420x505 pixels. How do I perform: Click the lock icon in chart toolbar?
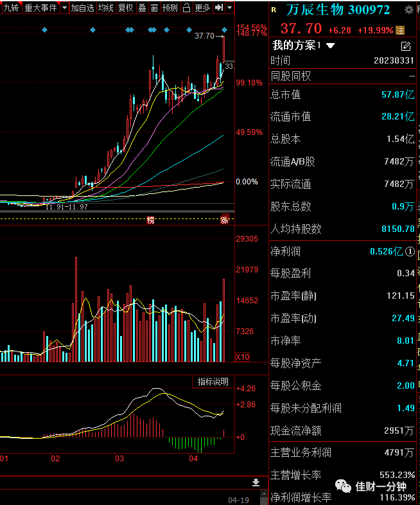[186, 8]
